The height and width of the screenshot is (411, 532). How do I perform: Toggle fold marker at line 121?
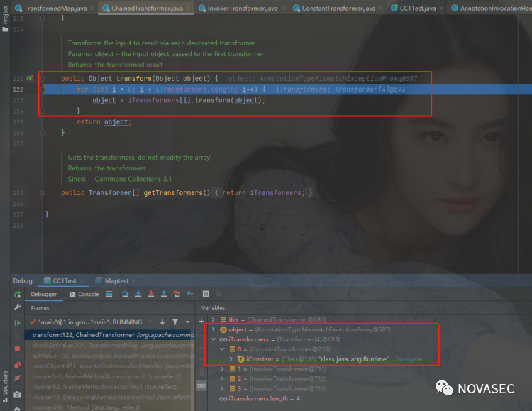coord(43,79)
